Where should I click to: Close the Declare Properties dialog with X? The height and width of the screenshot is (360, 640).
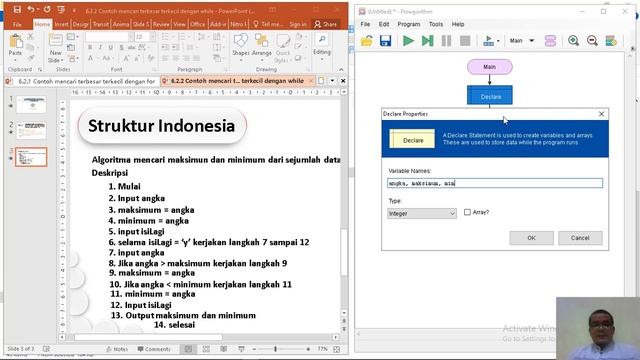[x=601, y=114]
